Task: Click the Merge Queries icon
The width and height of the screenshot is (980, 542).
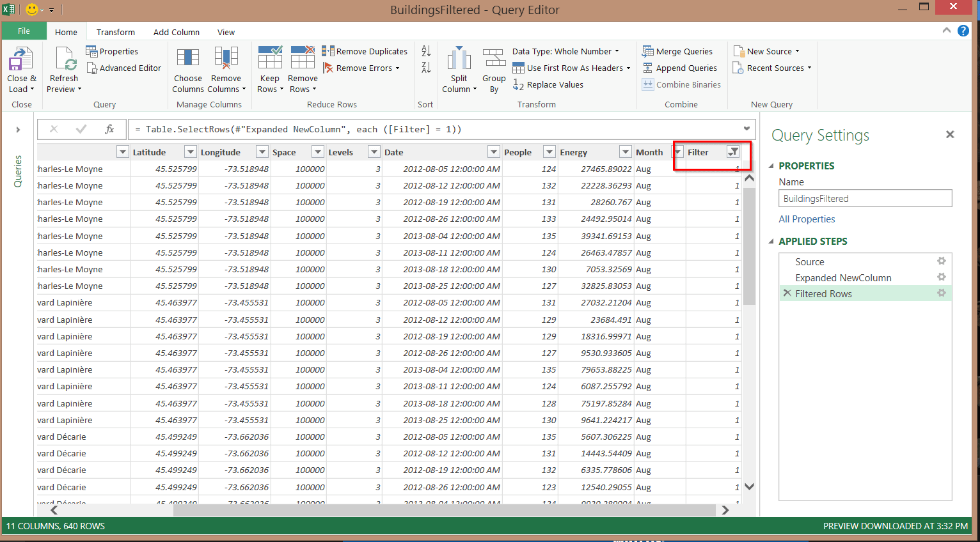Action: pyautogui.click(x=648, y=51)
